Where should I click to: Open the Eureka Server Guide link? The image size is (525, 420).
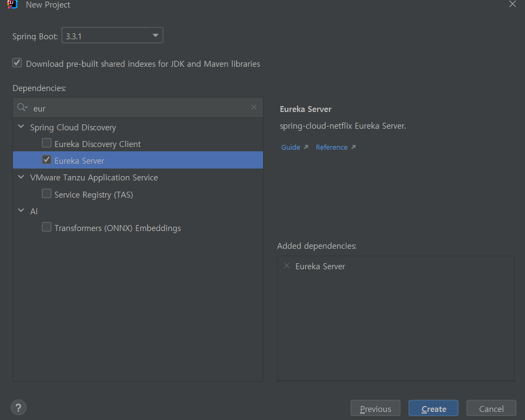tap(291, 147)
